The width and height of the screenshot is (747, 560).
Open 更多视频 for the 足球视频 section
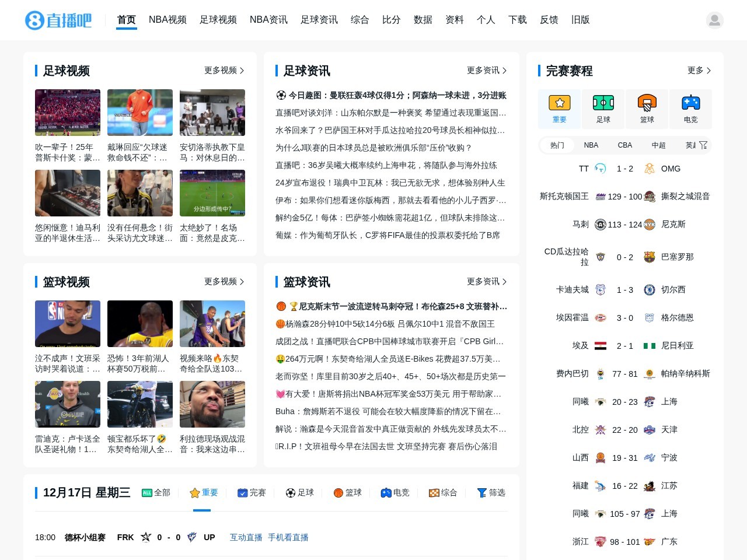[x=224, y=71]
